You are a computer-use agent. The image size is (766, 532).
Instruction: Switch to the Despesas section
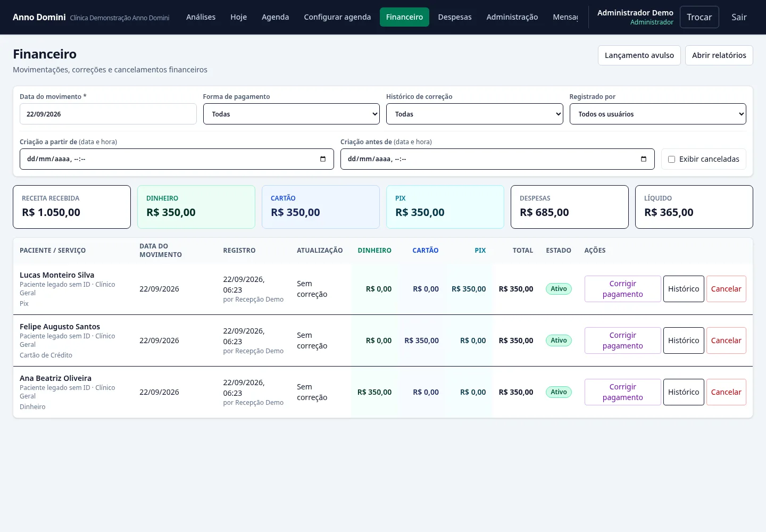(x=455, y=17)
